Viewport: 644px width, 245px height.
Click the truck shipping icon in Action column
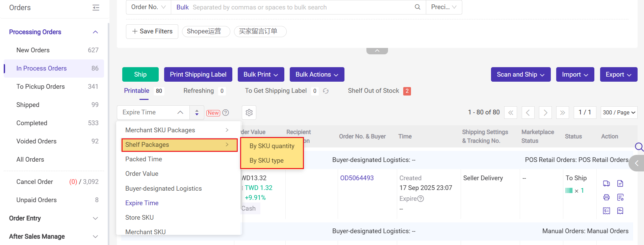[606, 184]
